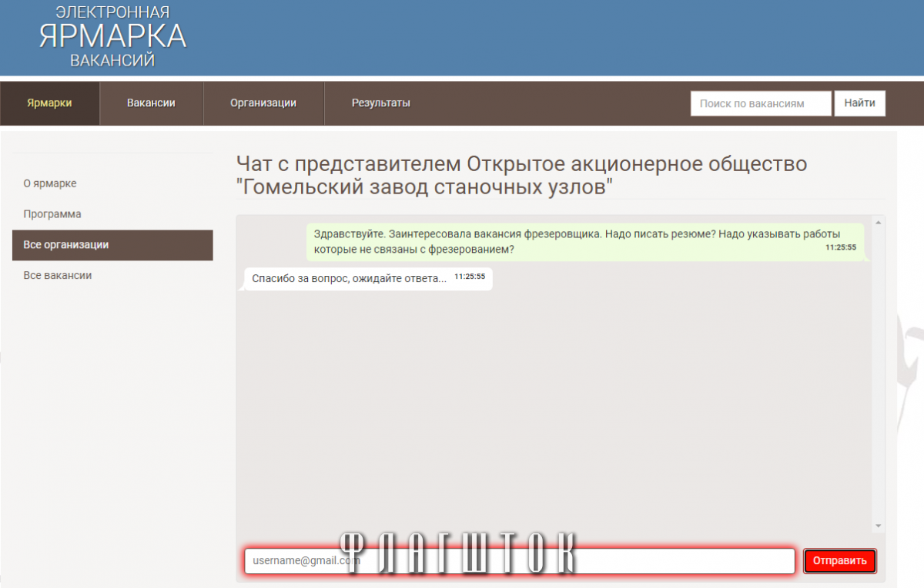Click the chat scrollbar up arrow
924x588 pixels.
[879, 223]
